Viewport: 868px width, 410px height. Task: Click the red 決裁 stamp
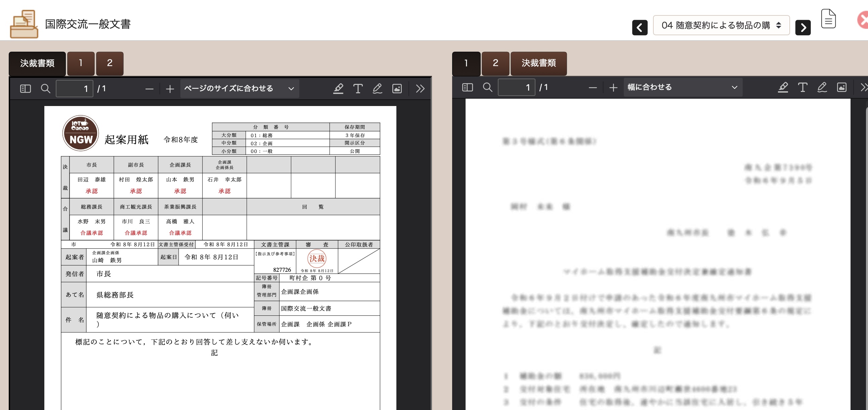[x=317, y=259]
